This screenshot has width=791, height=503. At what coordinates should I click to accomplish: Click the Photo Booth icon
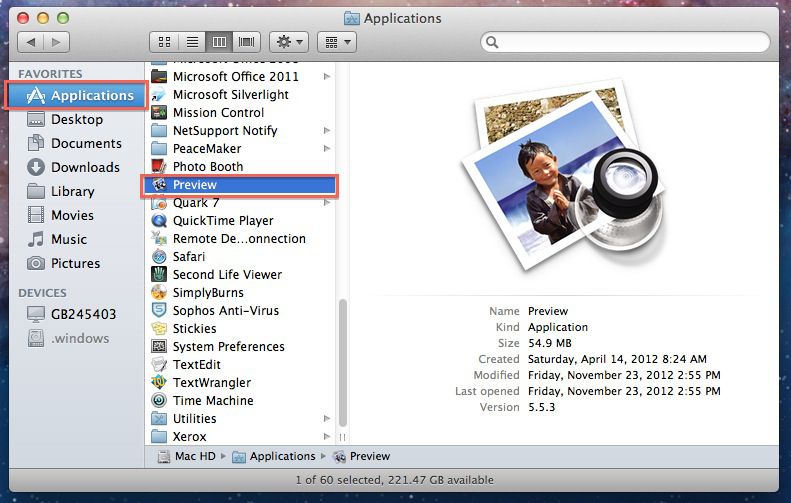pos(159,166)
